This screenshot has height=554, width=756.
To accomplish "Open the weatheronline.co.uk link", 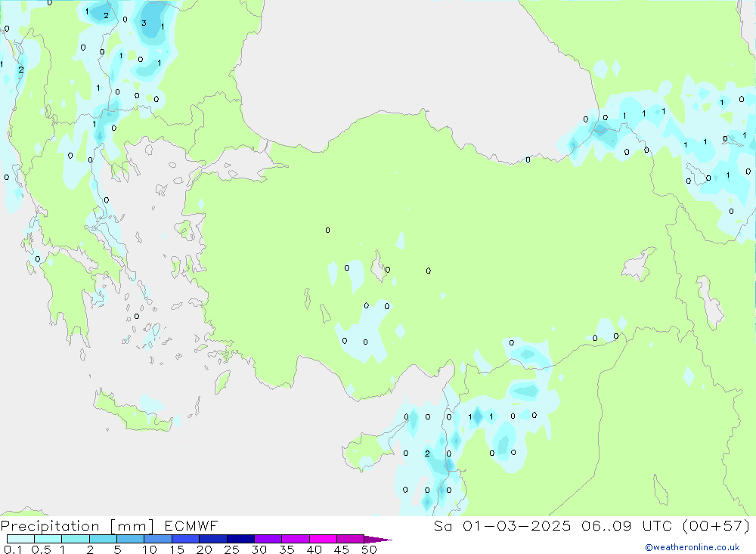I will (692, 547).
